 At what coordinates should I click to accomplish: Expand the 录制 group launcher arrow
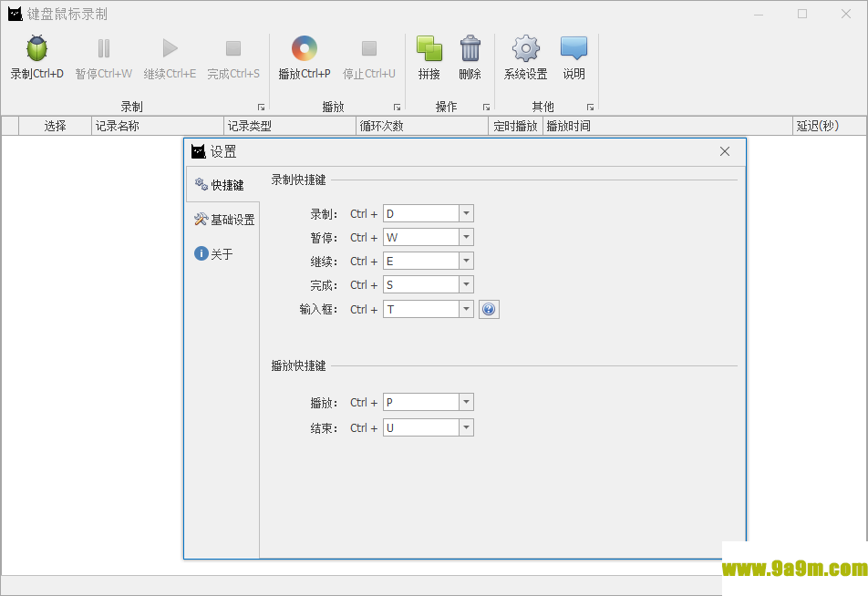coord(262,108)
